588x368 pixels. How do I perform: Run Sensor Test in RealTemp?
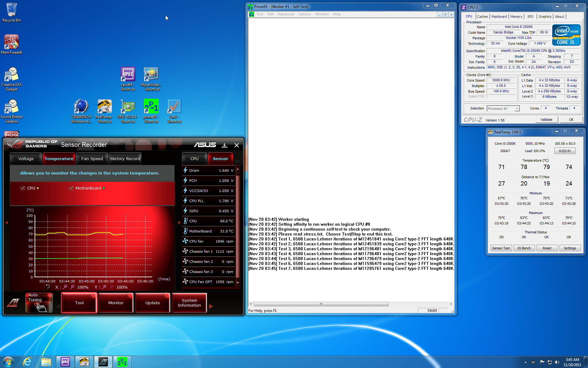point(501,248)
